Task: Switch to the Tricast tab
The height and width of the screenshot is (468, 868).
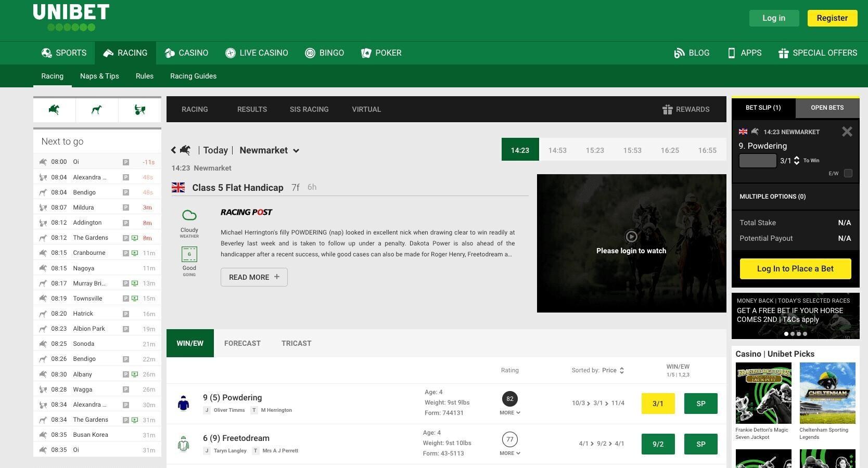Action: click(297, 343)
